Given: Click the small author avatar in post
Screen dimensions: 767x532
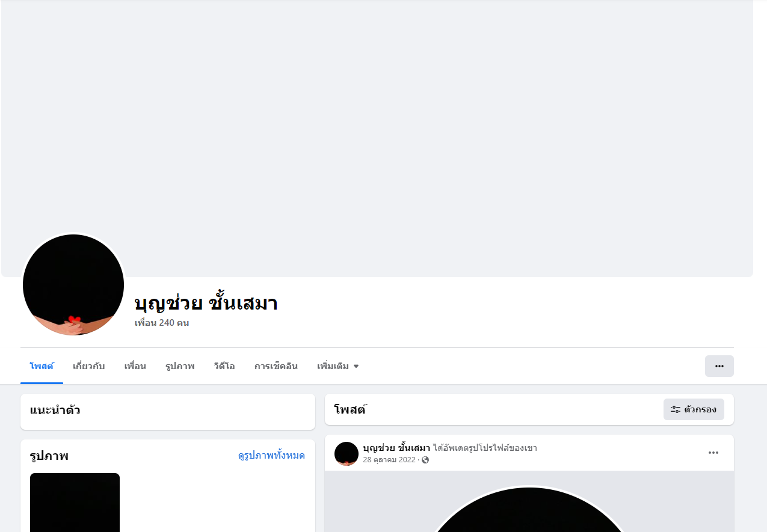Looking at the screenshot, I should 347,454.
